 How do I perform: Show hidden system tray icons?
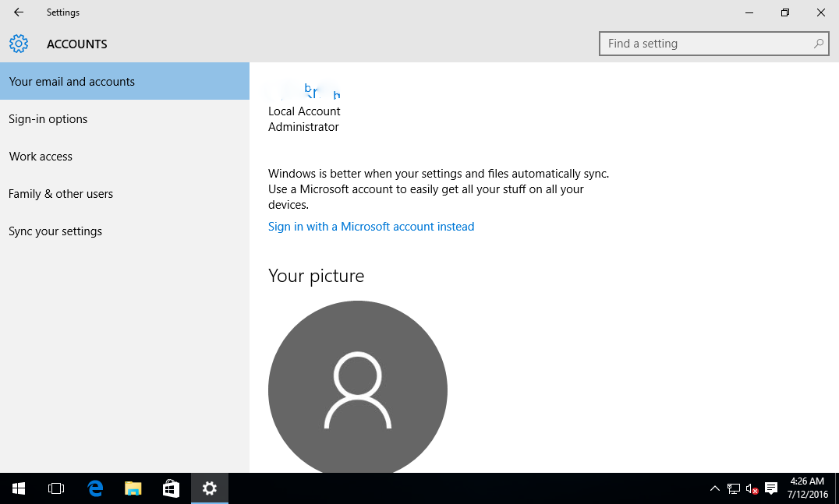(x=714, y=488)
